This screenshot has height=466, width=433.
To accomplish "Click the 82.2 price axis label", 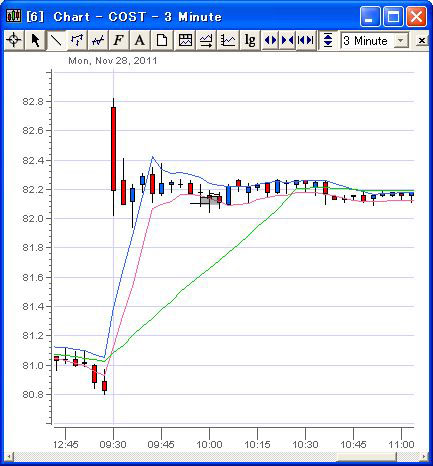I will [x=33, y=189].
